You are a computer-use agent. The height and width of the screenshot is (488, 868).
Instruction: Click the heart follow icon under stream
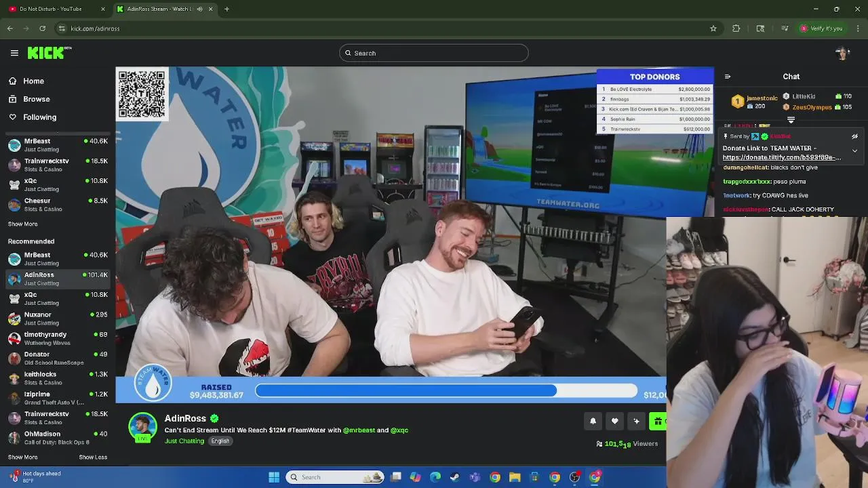pyautogui.click(x=614, y=421)
